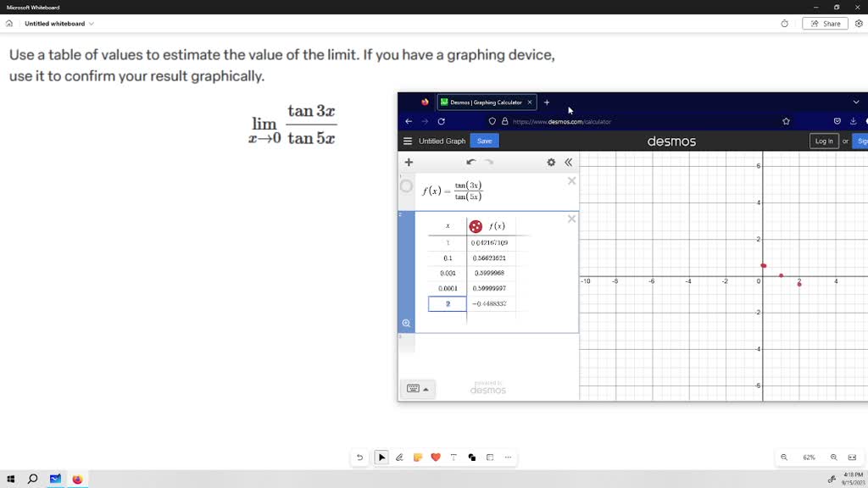Click the 62% zoom level control
The width and height of the screenshot is (868, 488).
[x=809, y=457]
